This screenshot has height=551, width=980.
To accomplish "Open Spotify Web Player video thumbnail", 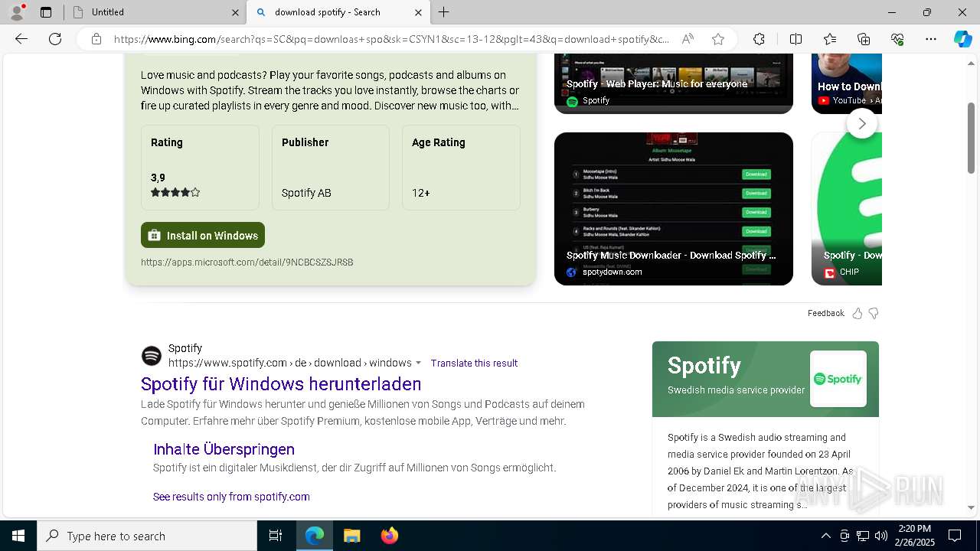I will (x=674, y=83).
